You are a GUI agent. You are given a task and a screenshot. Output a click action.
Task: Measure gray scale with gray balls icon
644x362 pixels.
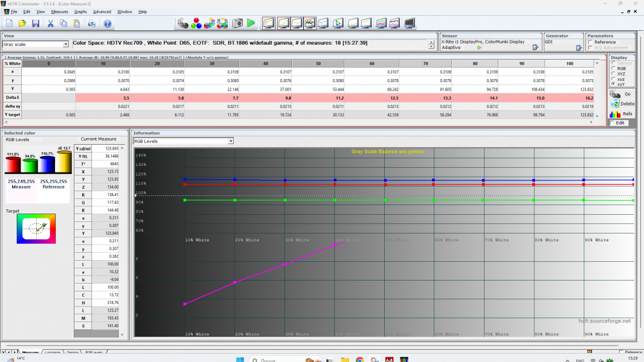point(183,23)
